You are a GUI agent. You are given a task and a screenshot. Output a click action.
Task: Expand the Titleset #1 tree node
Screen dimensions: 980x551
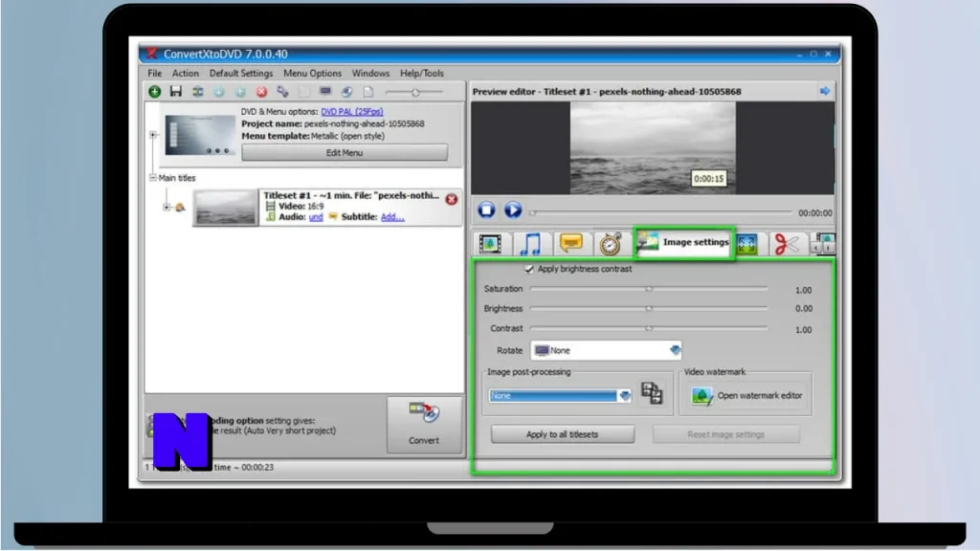tap(167, 207)
